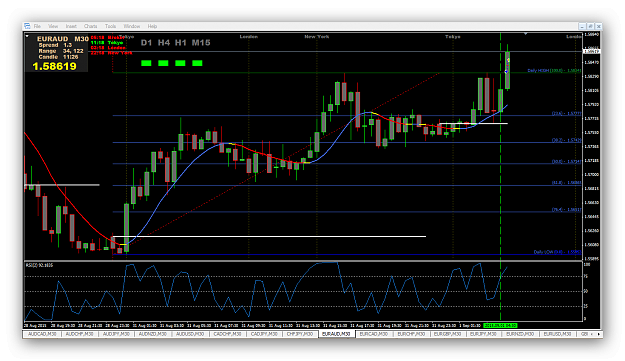
Task: Click the left arrow to scroll chart tabs
Action: (592, 334)
